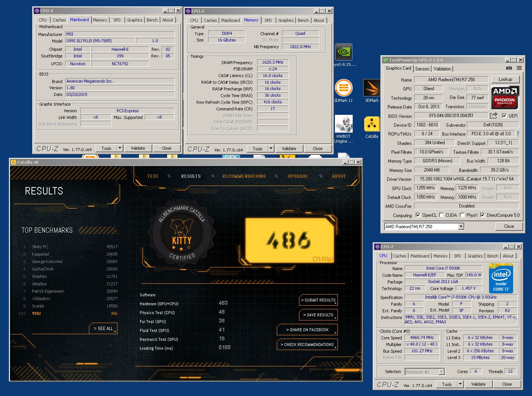Toggle the DirectCompute 5.0 checkbox
The width and height of the screenshot is (532, 396).
pyautogui.click(x=482, y=215)
